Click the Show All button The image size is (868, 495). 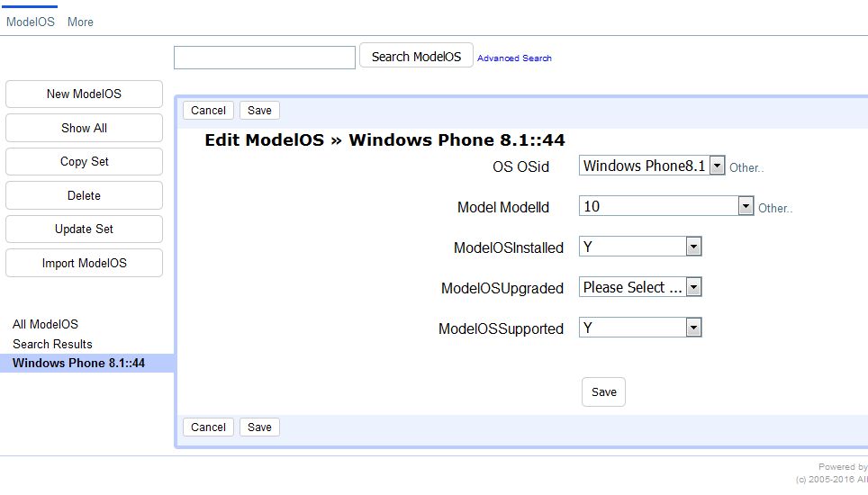tap(84, 128)
